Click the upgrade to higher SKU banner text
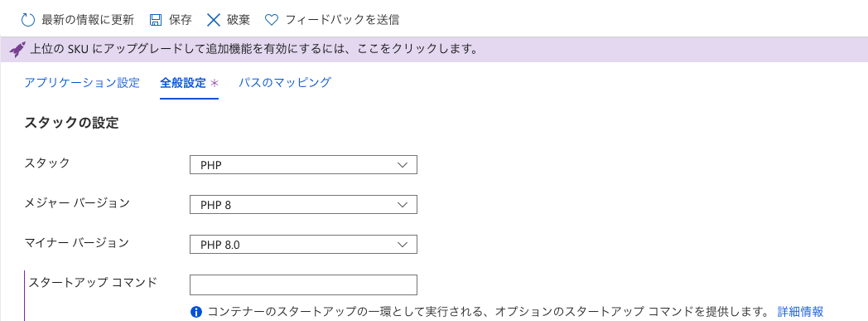Screen dimensions: 868x321 [x=253, y=50]
